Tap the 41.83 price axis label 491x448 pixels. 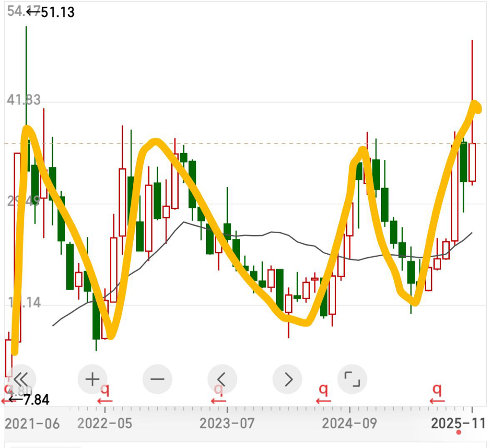click(x=23, y=100)
